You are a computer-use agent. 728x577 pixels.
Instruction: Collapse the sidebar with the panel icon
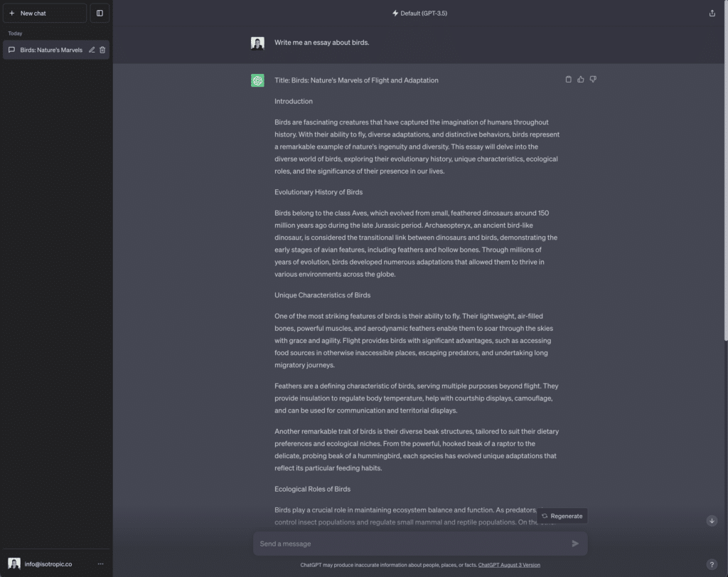100,13
